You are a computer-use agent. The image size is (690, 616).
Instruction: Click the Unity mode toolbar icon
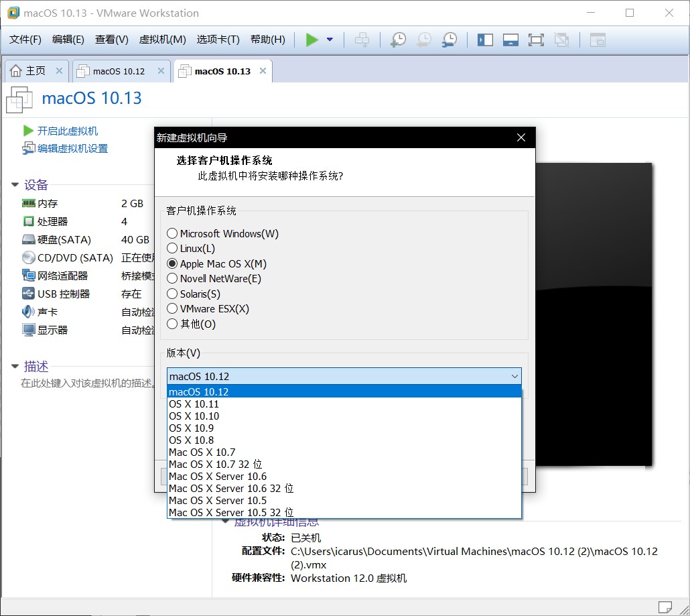561,40
